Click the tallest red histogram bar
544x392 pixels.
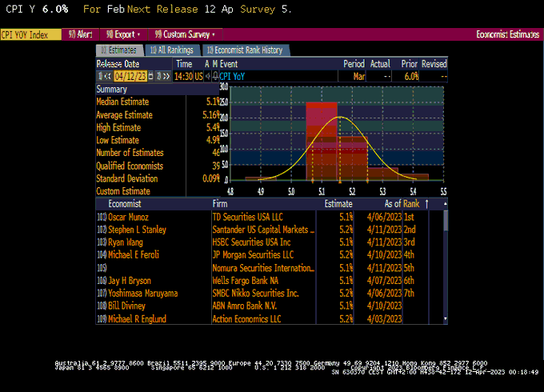coord(322,140)
